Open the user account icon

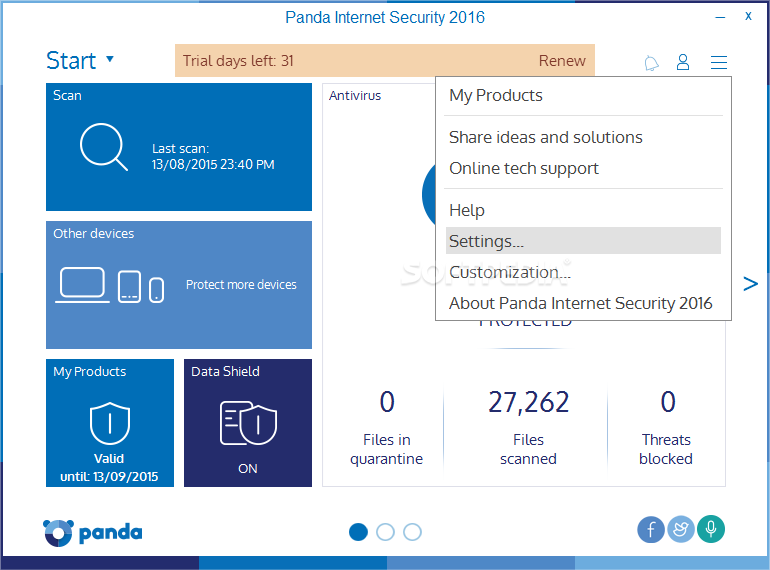(x=683, y=62)
